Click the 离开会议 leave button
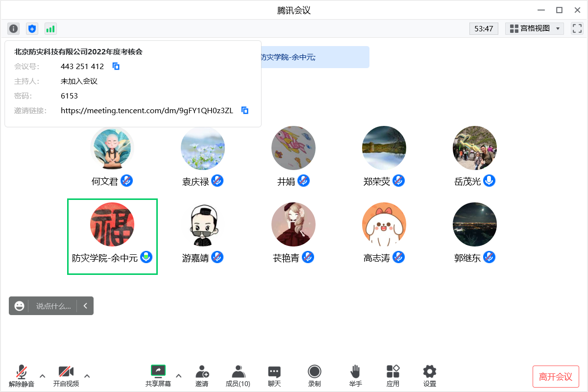 click(556, 377)
